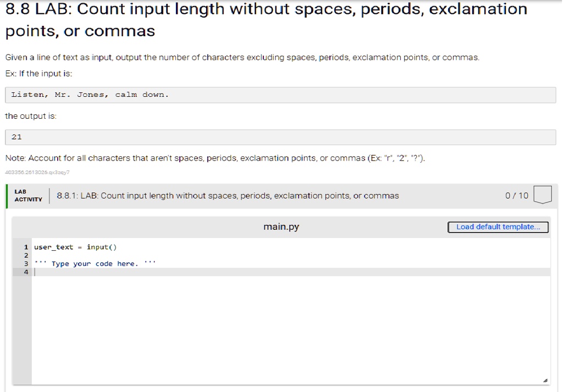Select line number 2 in the editor gutter
The image size is (563, 392).
point(25,255)
